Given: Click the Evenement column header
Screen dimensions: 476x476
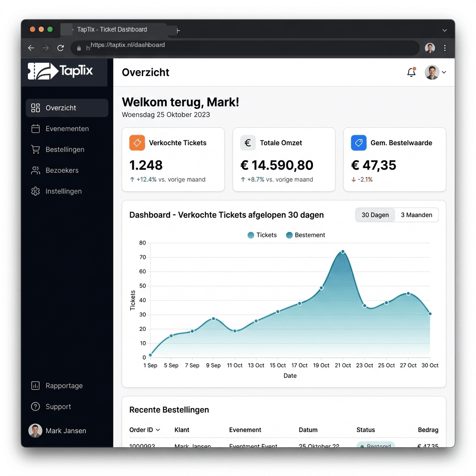Looking at the screenshot, I should click(245, 430).
